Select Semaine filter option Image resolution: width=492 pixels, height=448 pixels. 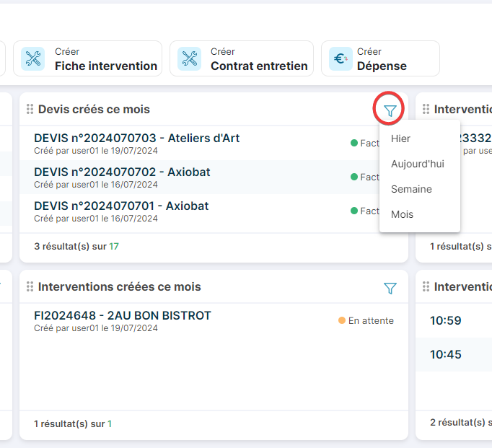(x=411, y=189)
